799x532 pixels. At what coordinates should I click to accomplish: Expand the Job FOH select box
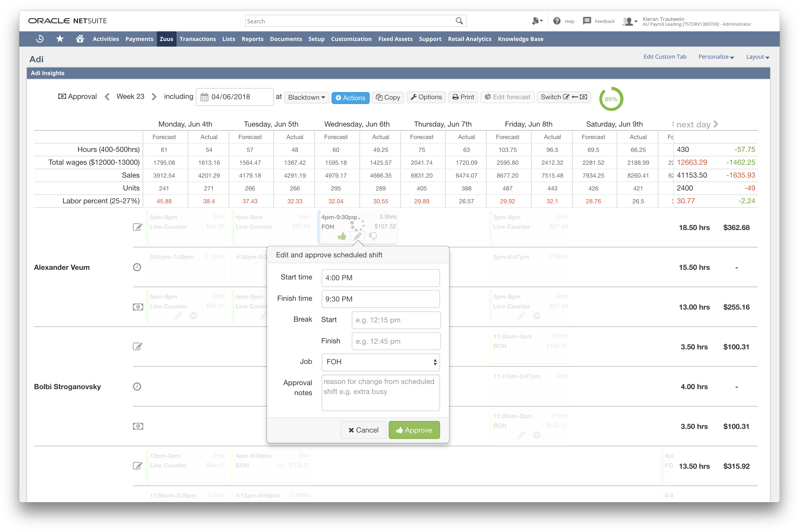380,362
